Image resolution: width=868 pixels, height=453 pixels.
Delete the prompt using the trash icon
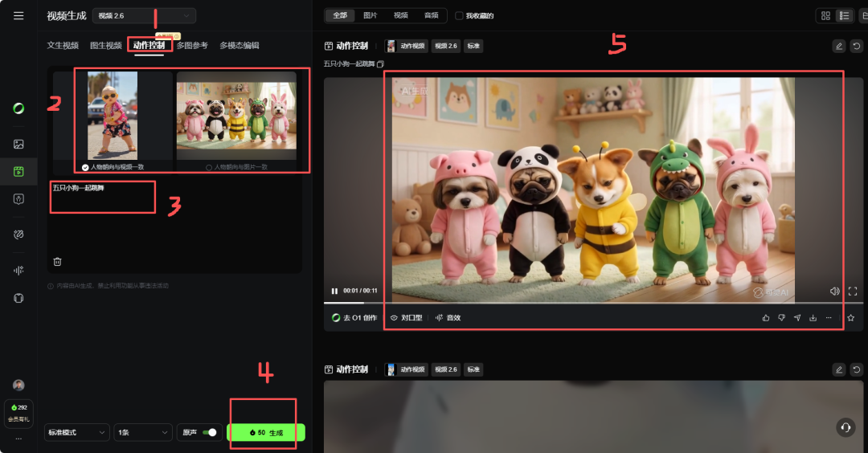tap(57, 261)
